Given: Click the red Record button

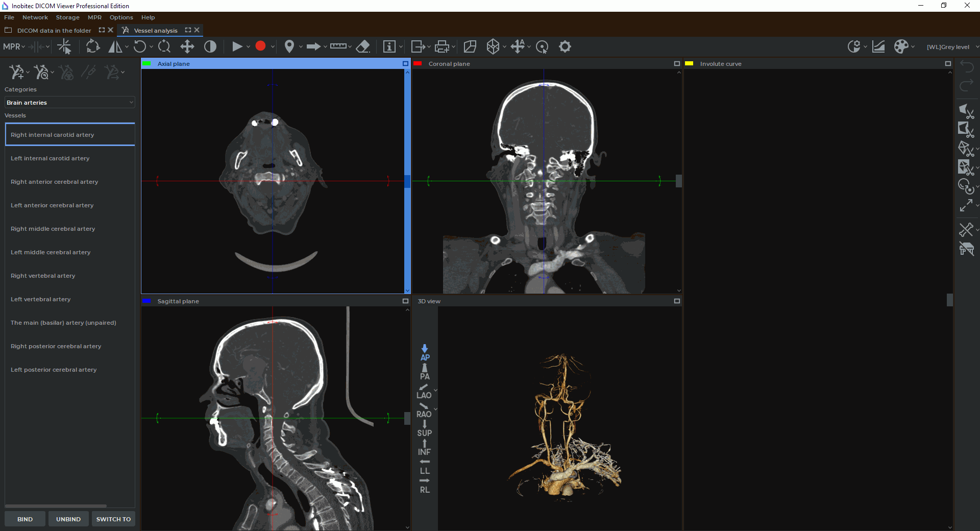Looking at the screenshot, I should click(260, 46).
